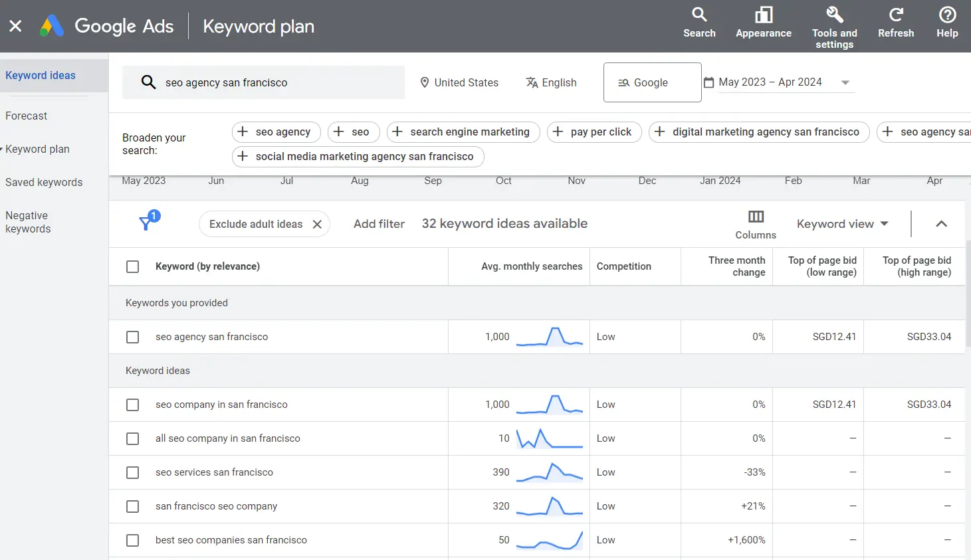Check 'all seo company in san francisco' checkbox
971x560 pixels.
click(x=133, y=438)
